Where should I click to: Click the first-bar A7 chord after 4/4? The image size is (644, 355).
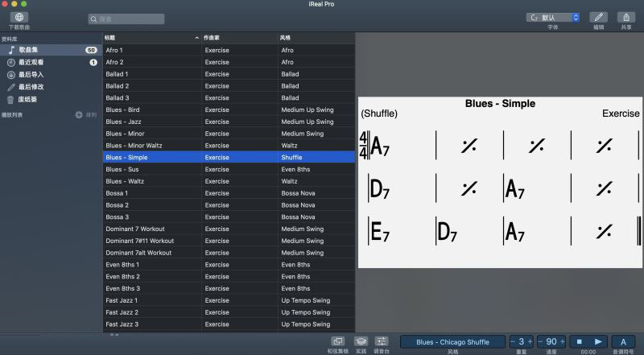pos(380,146)
